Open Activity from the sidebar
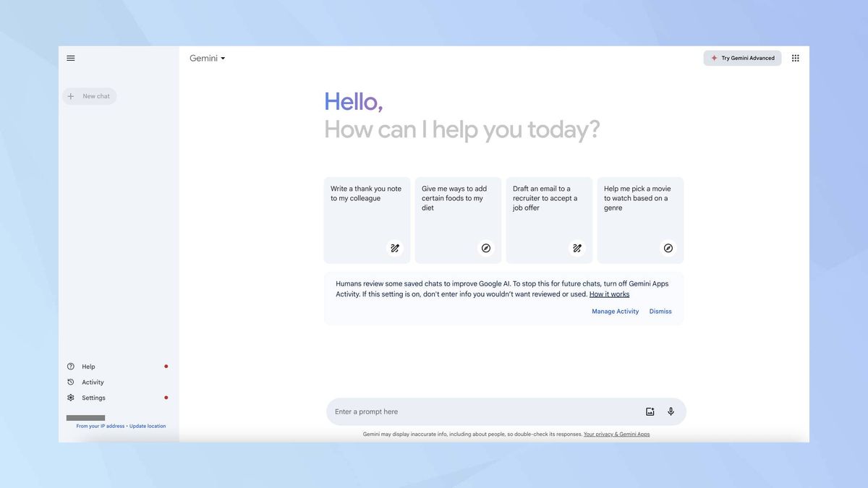The width and height of the screenshot is (868, 488). [x=92, y=382]
